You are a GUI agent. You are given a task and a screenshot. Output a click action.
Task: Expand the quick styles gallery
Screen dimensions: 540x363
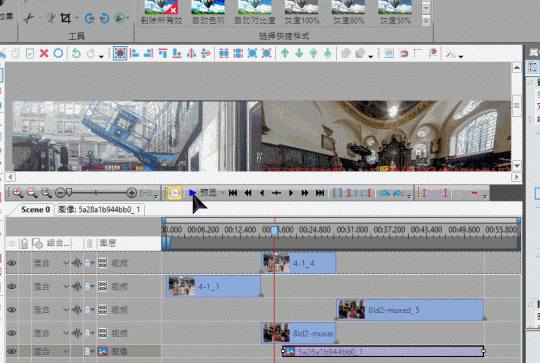426,21
